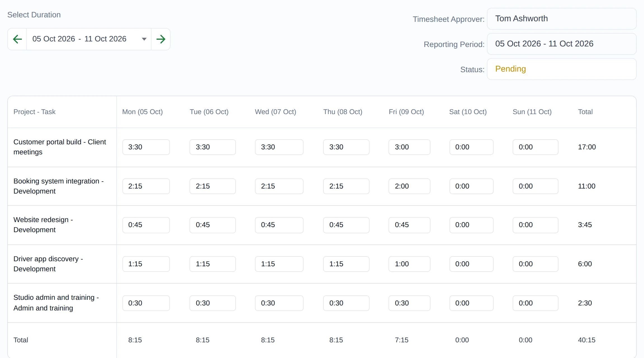Edit Saturday hours for Website redesign
This screenshot has width=644, height=358.
[x=472, y=225]
